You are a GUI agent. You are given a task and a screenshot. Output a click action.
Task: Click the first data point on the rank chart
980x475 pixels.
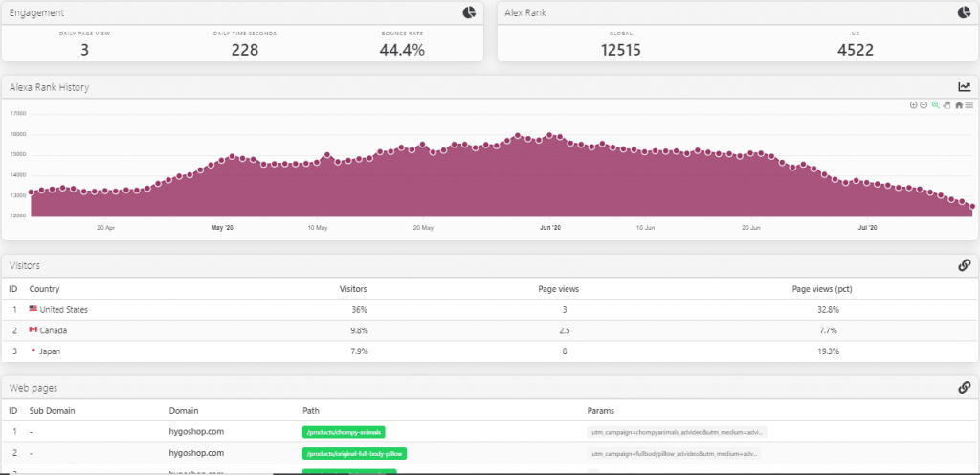(31, 192)
